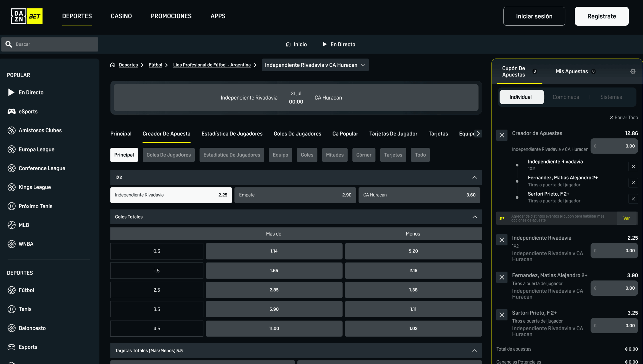643x364 pixels.
Task: Click the Baloncesto basketball icon
Action: coord(11,328)
